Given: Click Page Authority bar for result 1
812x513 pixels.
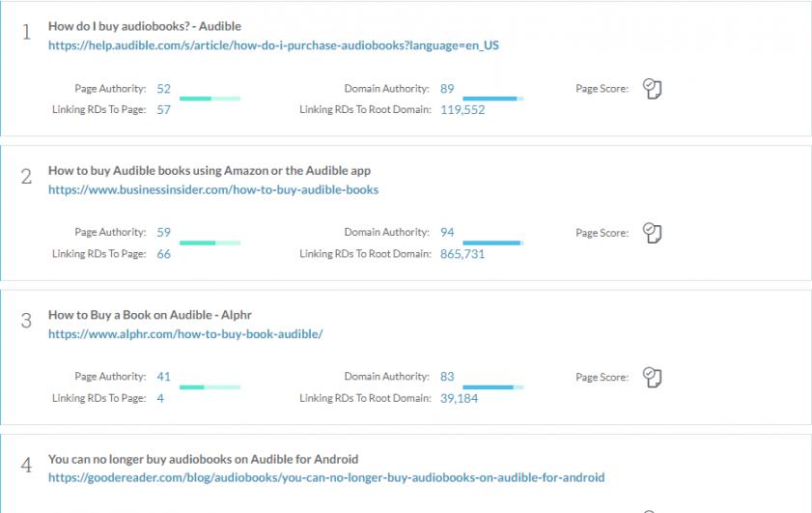Looking at the screenshot, I should (210, 99).
